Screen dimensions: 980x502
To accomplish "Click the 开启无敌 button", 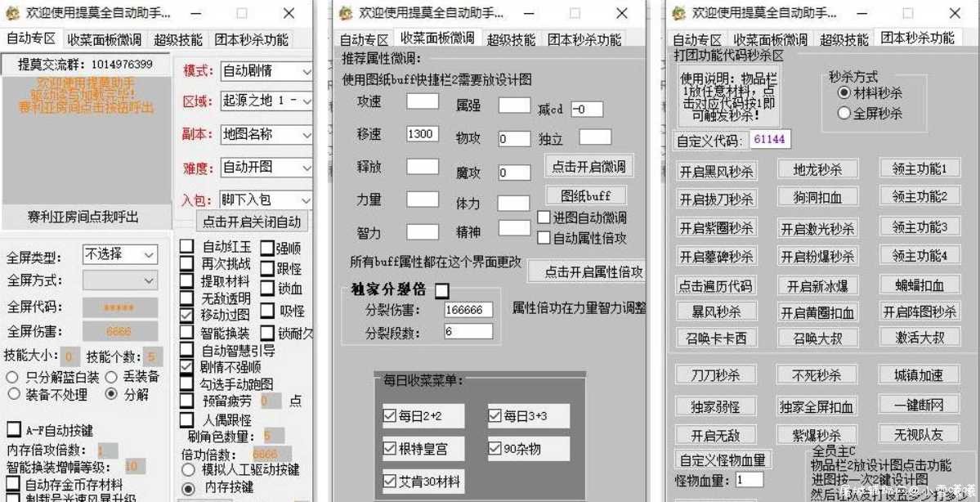I will click(x=716, y=435).
